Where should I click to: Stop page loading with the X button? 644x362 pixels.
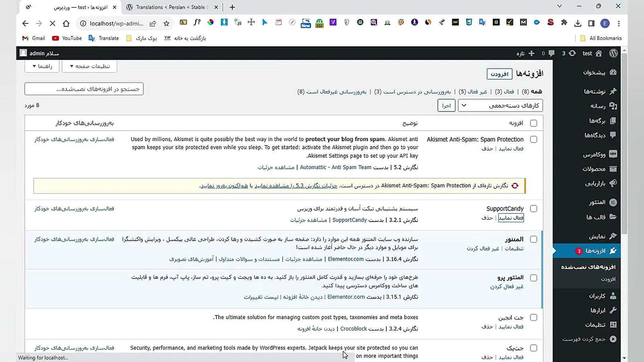tap(52, 23)
